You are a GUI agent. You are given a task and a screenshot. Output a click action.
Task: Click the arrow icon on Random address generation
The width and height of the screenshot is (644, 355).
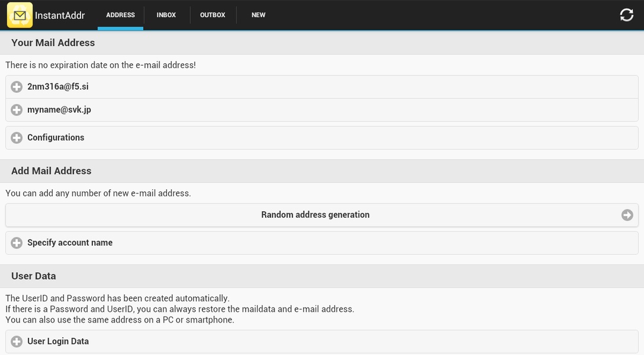(x=627, y=215)
